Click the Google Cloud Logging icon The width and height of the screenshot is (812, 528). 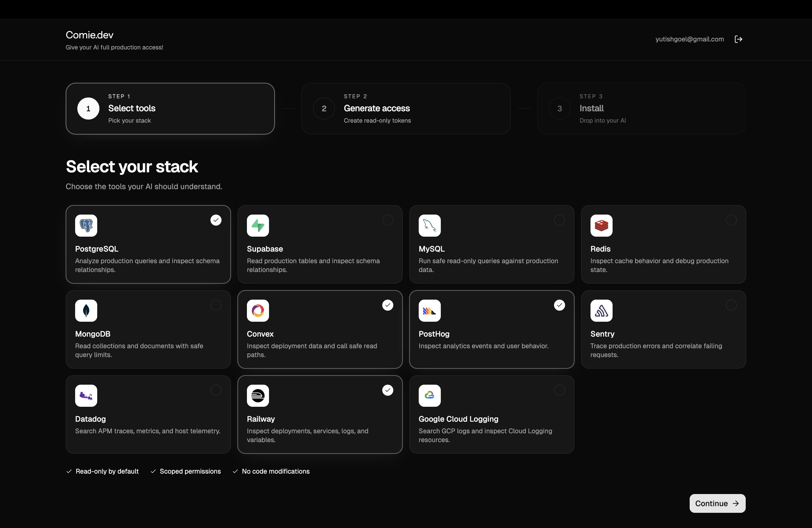429,396
